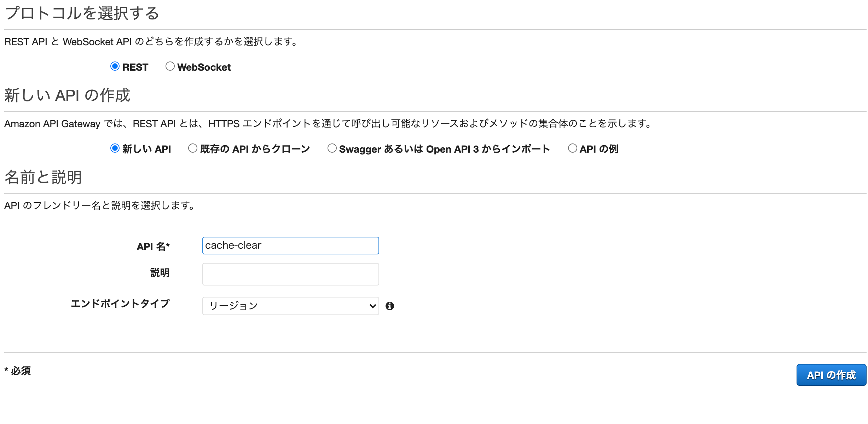This screenshot has height=424, width=868.
Task: Click the empty 説明 description field
Action: (290, 274)
